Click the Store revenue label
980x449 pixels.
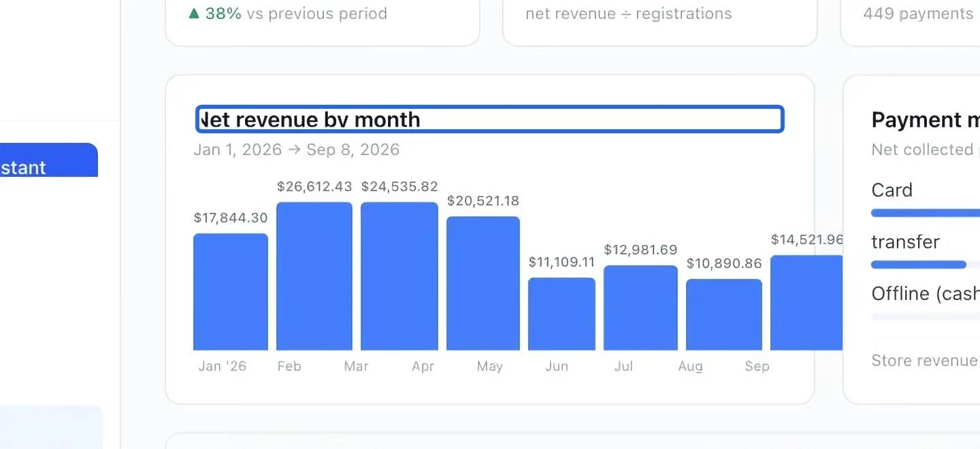[925, 361]
